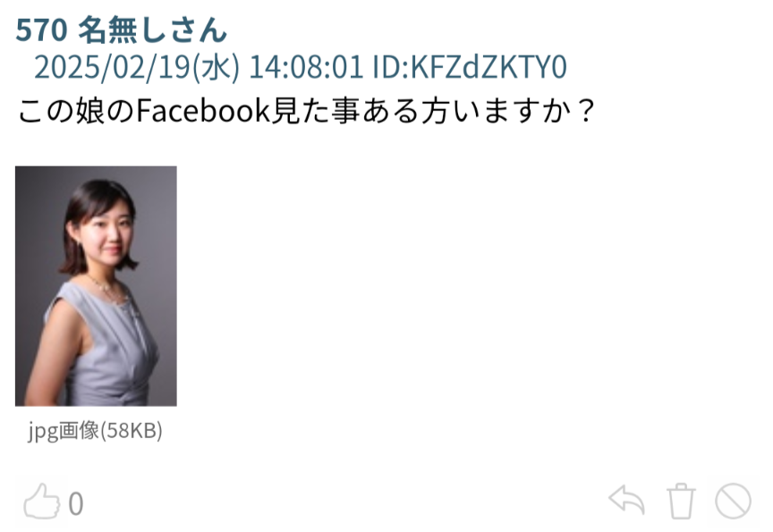Screen dimensions: 773x532
Task: Click the word Facebook in the post
Action: (x=203, y=111)
